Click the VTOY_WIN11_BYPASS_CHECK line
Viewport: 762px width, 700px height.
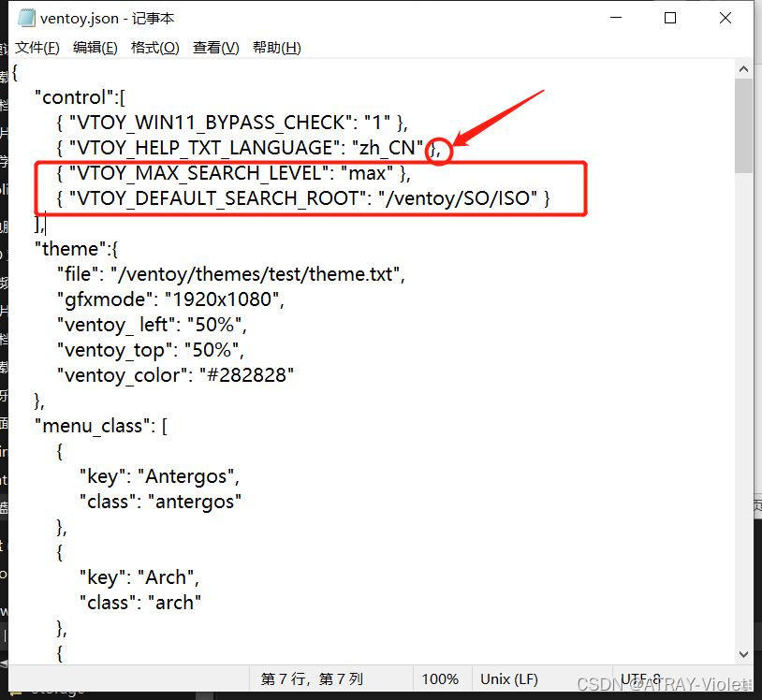coord(232,123)
